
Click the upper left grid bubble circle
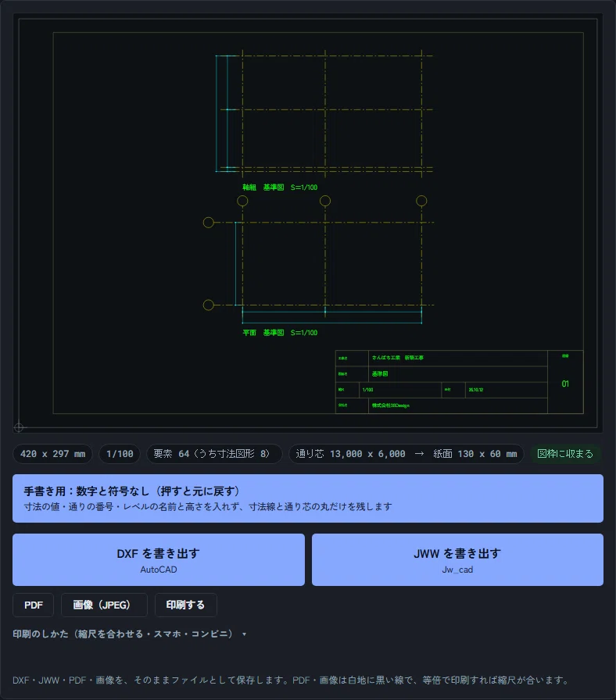[209, 223]
